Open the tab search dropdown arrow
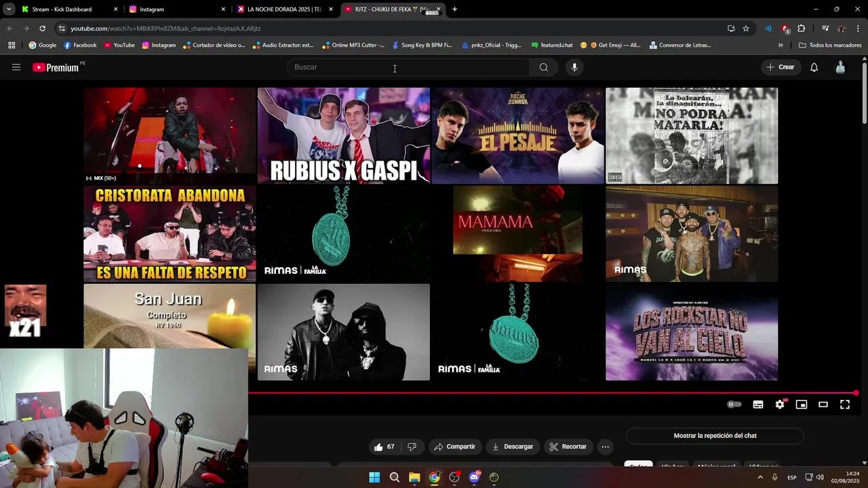The width and height of the screenshot is (868, 488). coord(9,9)
